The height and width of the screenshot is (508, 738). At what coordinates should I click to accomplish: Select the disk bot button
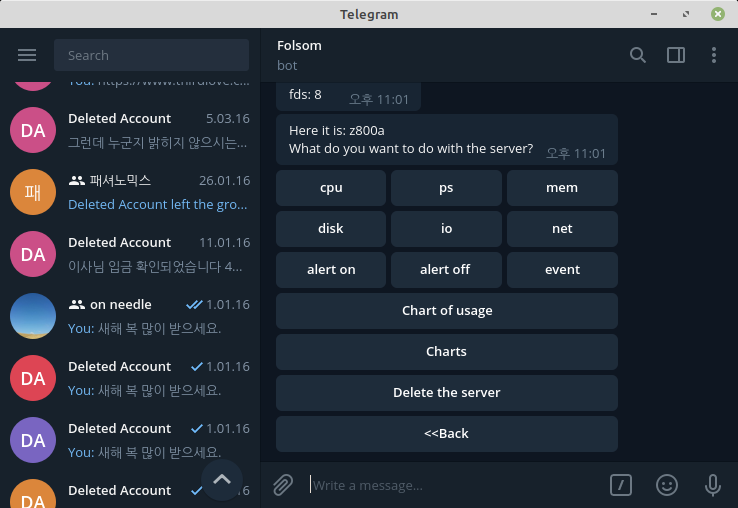pos(331,229)
